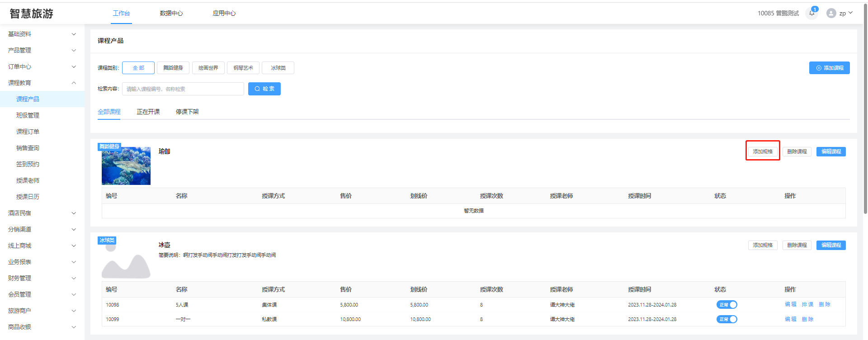Toggle status switch for course 10099

[x=726, y=319]
